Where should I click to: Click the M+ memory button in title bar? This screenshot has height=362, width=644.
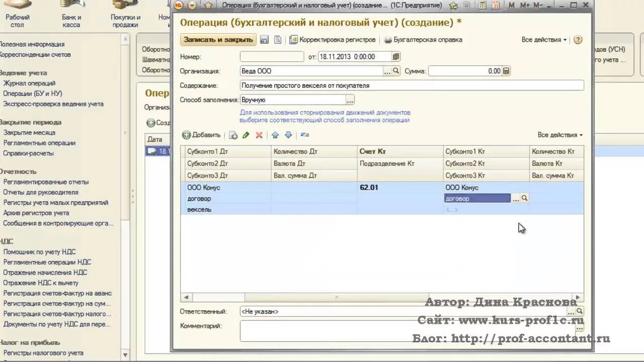[525, 5]
